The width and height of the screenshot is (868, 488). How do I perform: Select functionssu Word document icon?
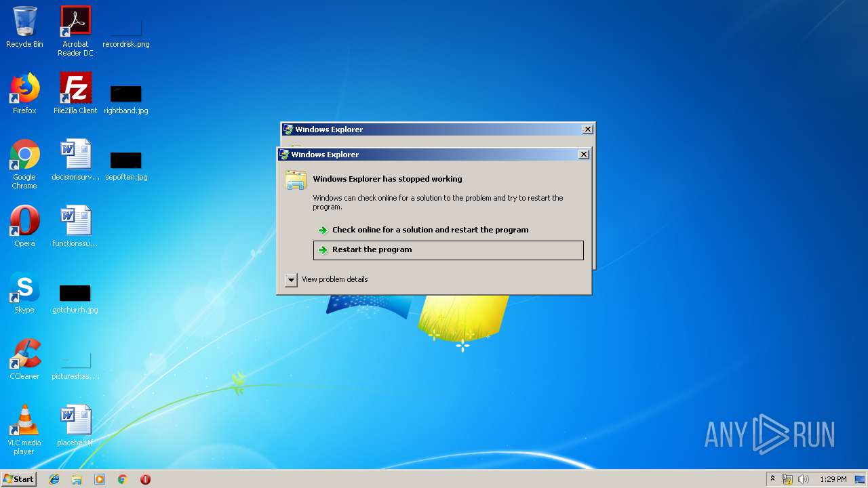click(x=75, y=226)
